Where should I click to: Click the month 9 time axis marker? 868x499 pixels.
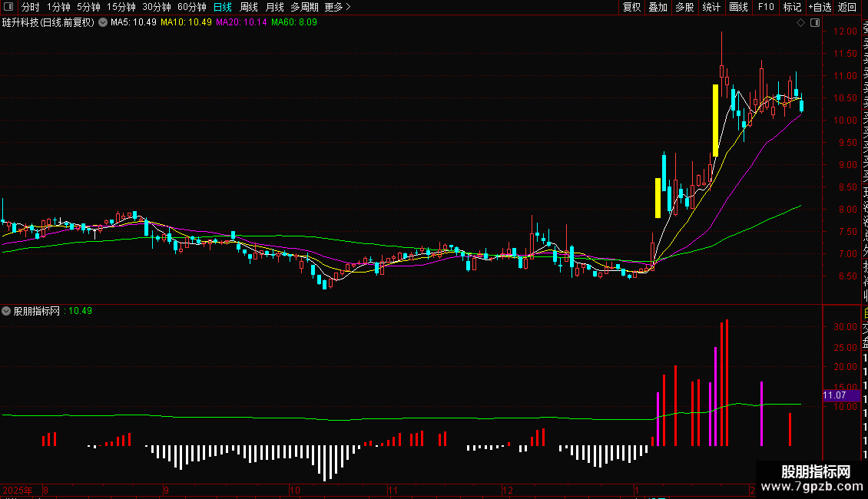(x=166, y=490)
